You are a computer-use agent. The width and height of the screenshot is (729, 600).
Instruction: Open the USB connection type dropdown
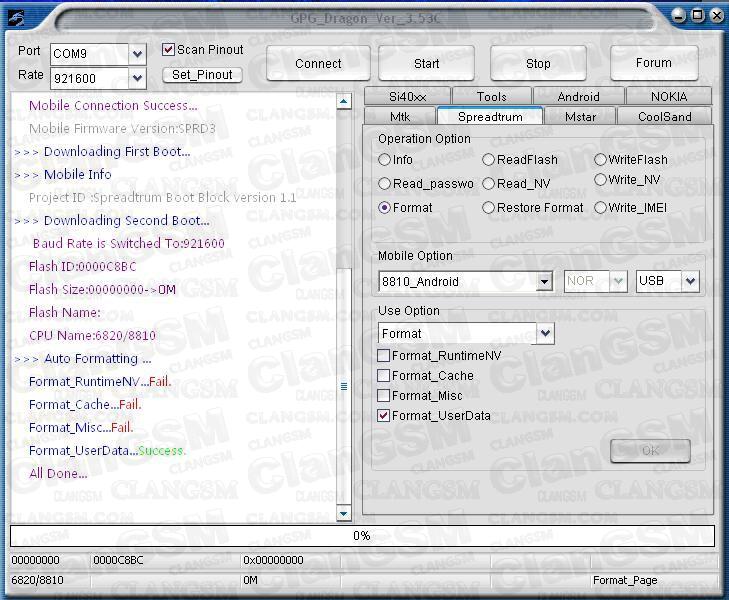coord(690,281)
